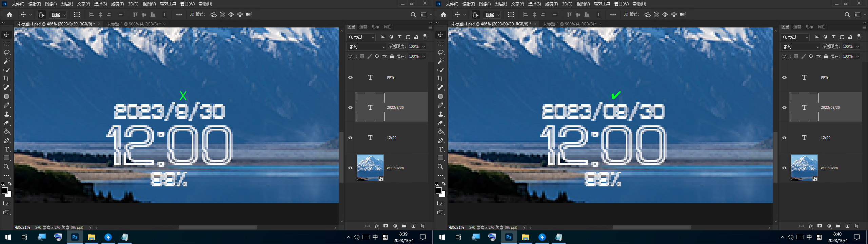Click the taskbar clock showing 8:40
Viewport: 868px width, 244px height.
(x=837, y=237)
